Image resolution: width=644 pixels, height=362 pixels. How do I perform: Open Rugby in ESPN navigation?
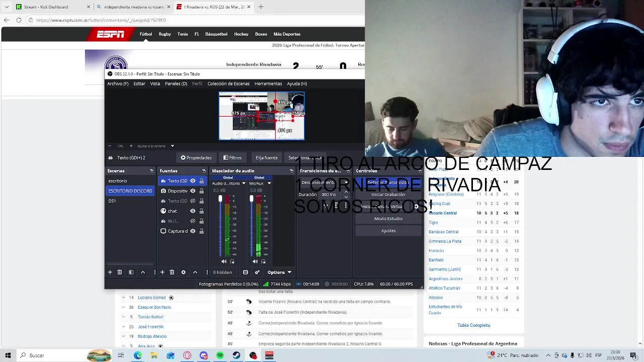(165, 34)
